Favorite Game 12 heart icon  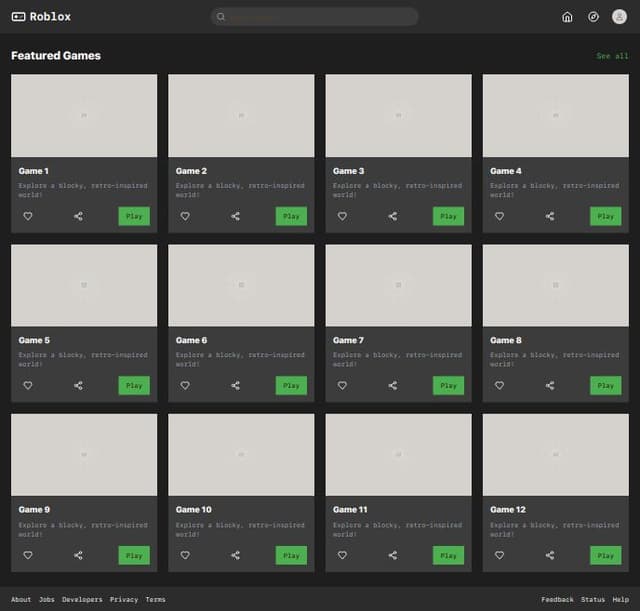(499, 555)
